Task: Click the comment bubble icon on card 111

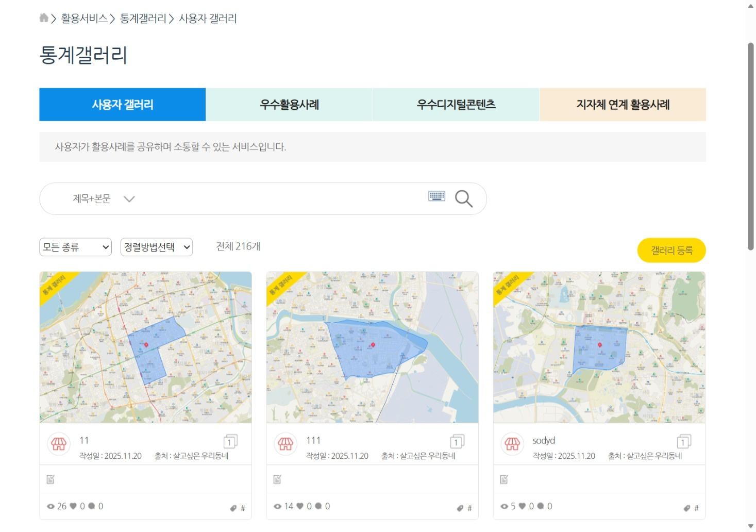Action: (x=318, y=506)
